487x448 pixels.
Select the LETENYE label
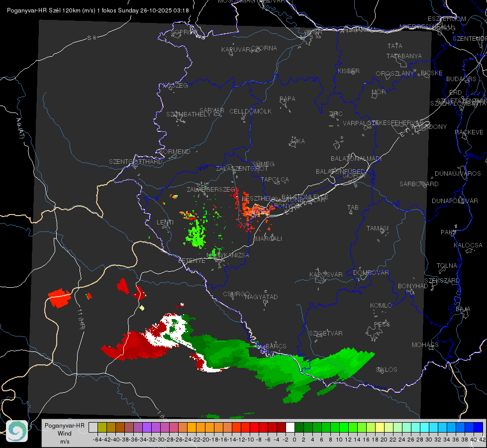click(x=192, y=261)
